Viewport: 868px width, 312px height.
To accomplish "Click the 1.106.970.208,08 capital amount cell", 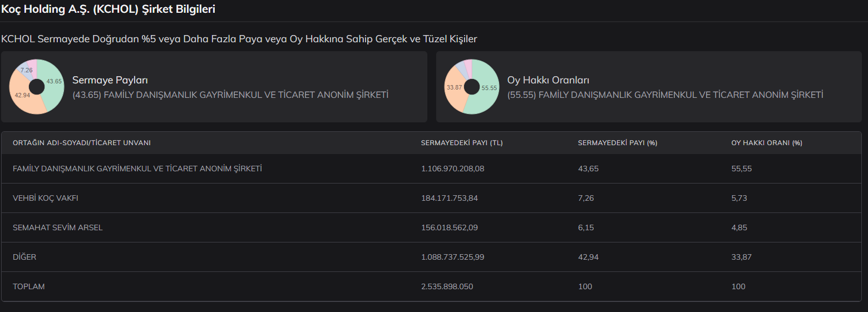I will coord(452,169).
